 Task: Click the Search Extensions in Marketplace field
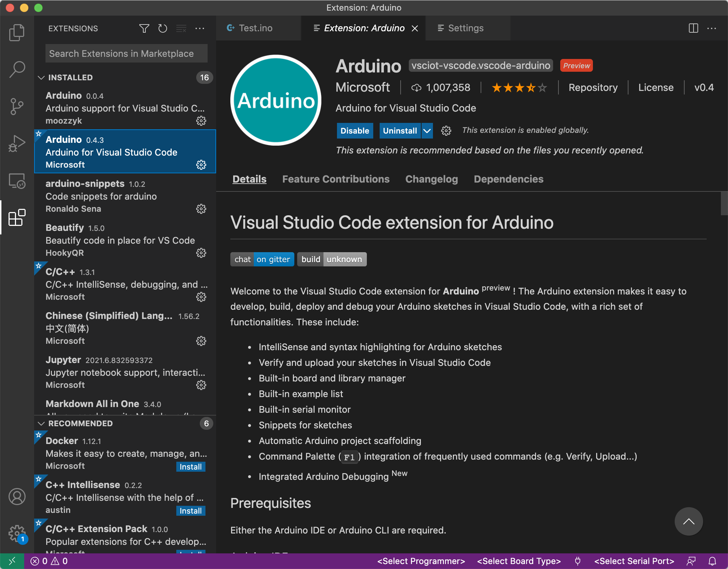(126, 53)
